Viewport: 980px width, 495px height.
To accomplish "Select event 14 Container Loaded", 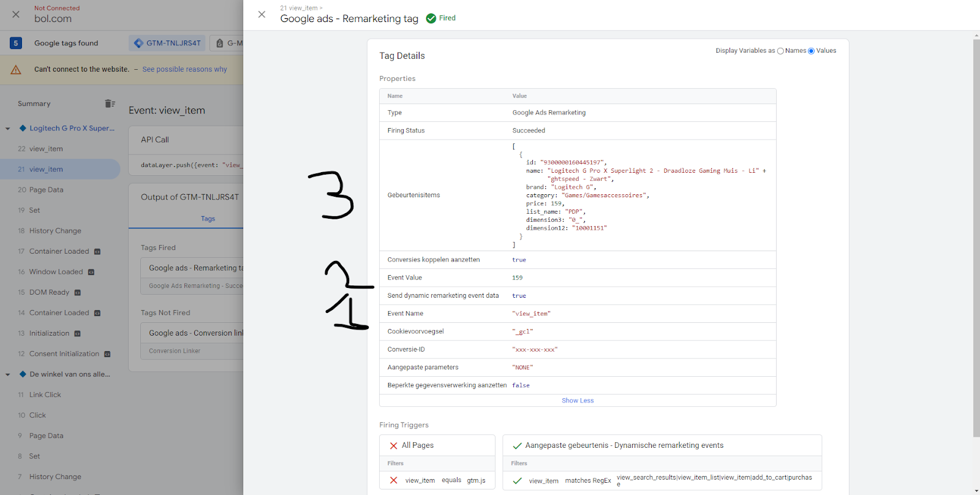I will (60, 312).
